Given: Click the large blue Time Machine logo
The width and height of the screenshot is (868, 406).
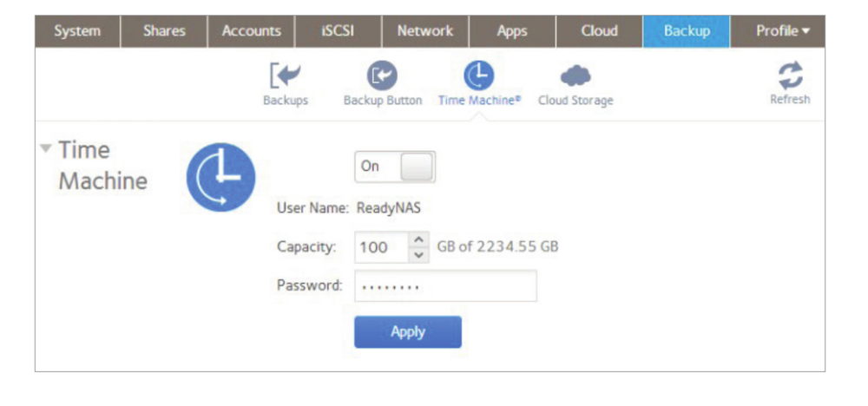Looking at the screenshot, I should tap(220, 178).
